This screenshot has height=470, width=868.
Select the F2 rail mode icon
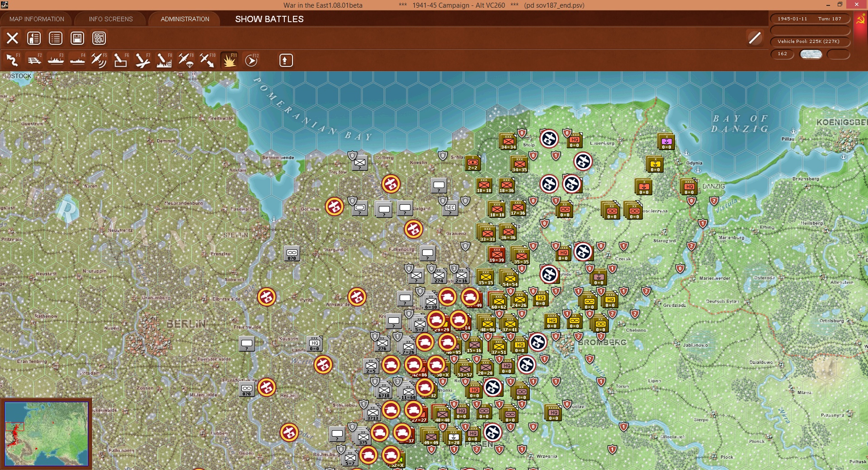(34, 60)
